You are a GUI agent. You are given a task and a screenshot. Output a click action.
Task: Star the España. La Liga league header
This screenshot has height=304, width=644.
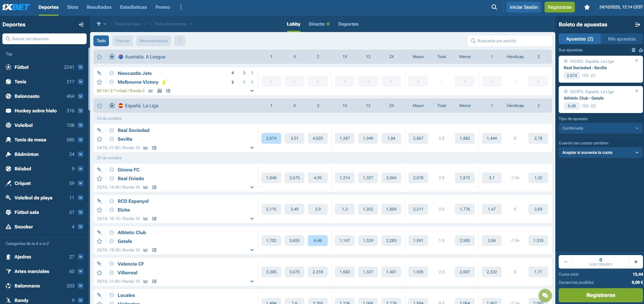(x=99, y=105)
